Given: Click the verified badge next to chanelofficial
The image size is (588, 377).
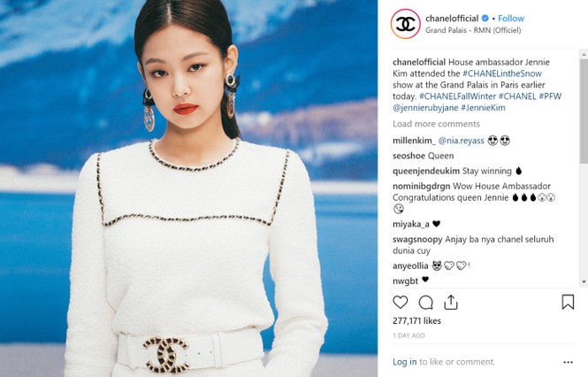Looking at the screenshot, I should [x=485, y=18].
